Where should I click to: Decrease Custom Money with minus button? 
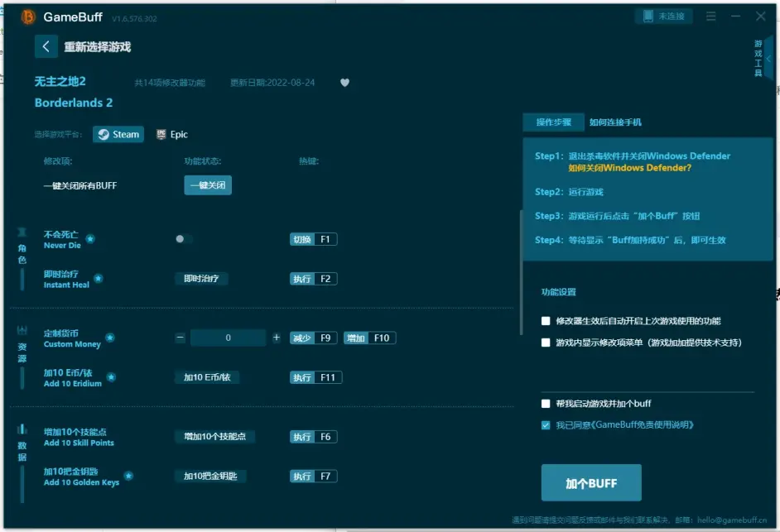tap(180, 338)
